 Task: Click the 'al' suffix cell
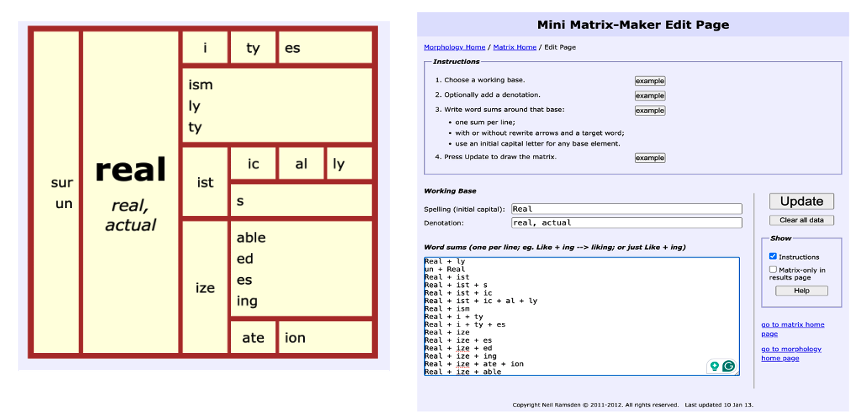coord(301,164)
